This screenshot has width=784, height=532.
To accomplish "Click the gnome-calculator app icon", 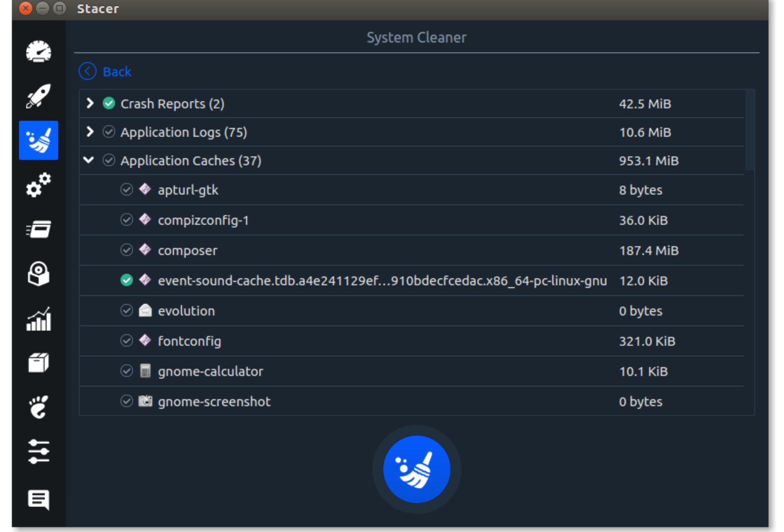I will [145, 371].
